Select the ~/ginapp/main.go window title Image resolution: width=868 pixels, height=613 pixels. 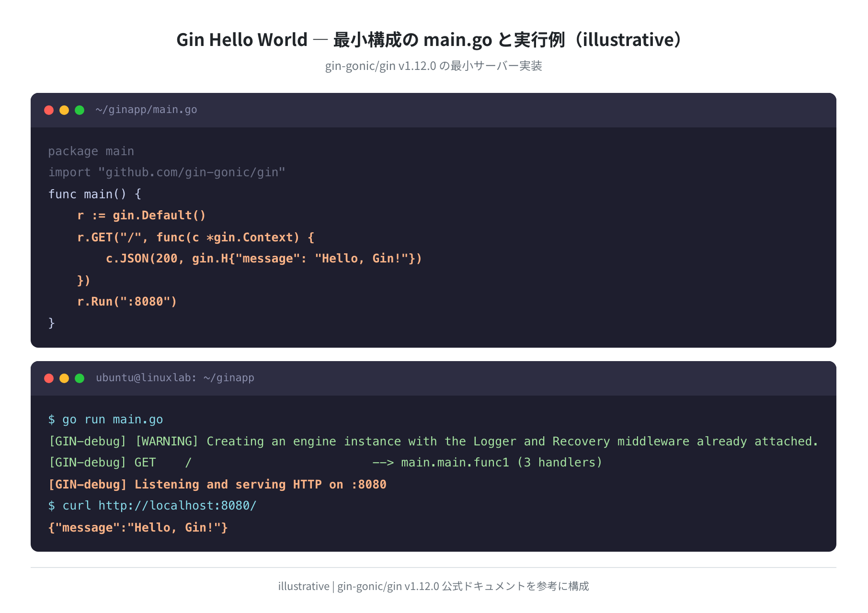(x=146, y=110)
